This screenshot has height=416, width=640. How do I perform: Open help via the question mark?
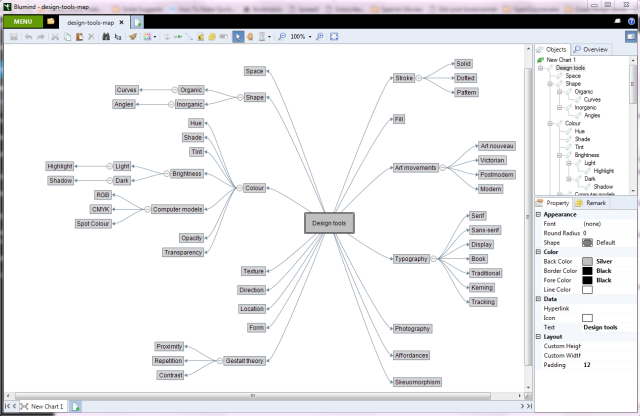pos(631,22)
